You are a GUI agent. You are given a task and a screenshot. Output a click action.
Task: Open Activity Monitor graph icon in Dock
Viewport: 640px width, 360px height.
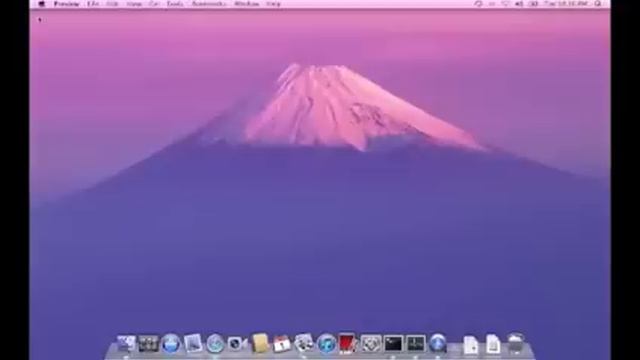[416, 344]
